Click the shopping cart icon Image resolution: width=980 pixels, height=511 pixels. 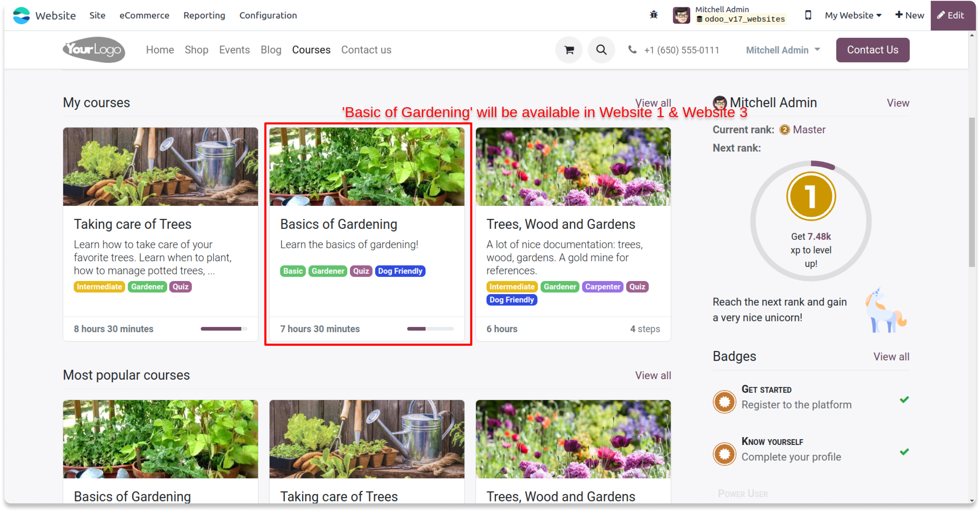569,50
